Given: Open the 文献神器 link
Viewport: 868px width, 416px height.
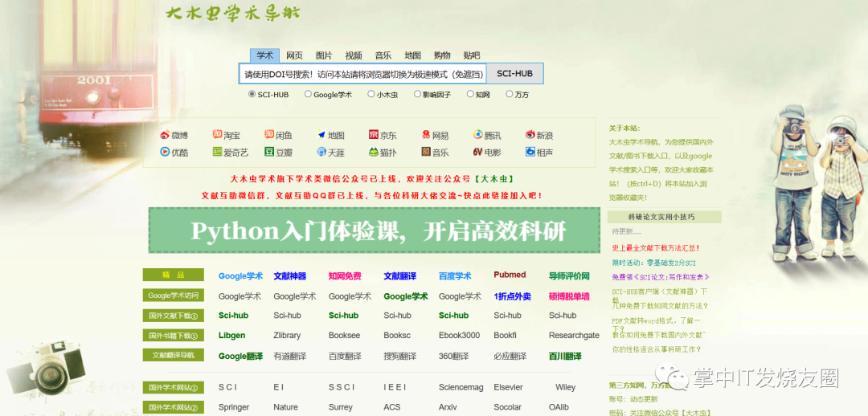Looking at the screenshot, I should tap(289, 276).
